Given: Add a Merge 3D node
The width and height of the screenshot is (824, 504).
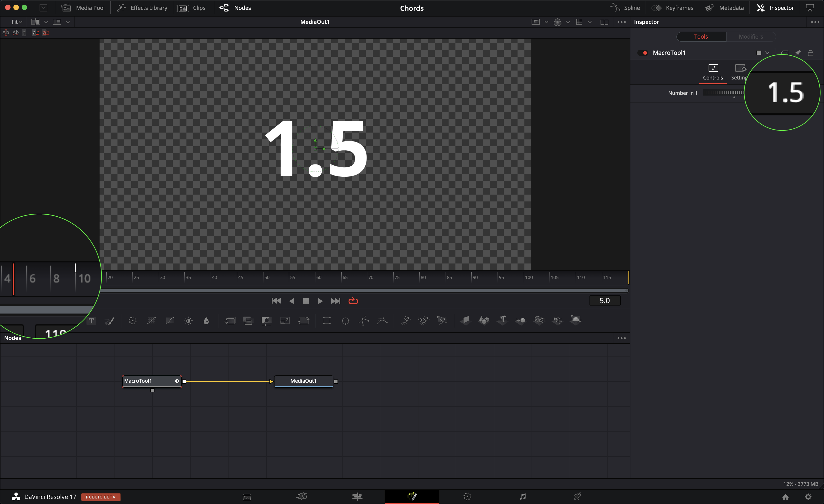Looking at the screenshot, I should pyautogui.click(x=521, y=320).
